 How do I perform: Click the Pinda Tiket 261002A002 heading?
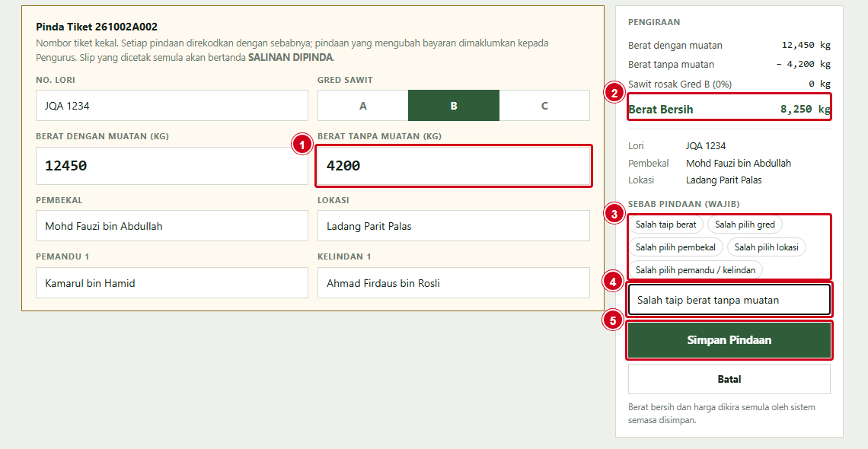tap(97, 27)
